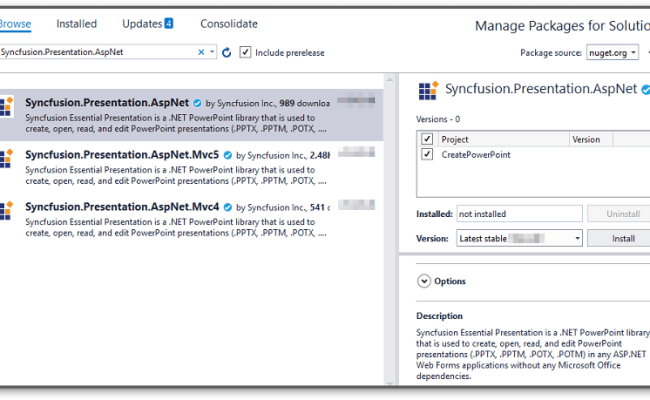Uncheck the CreatePowerPoint project checkbox
Viewport: 650px width, 400px height.
tap(427, 154)
